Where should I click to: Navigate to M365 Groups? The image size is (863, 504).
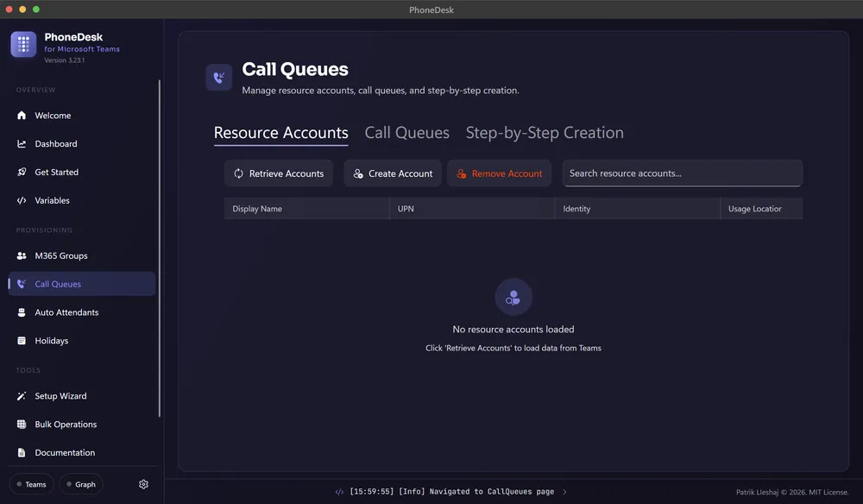81,255
